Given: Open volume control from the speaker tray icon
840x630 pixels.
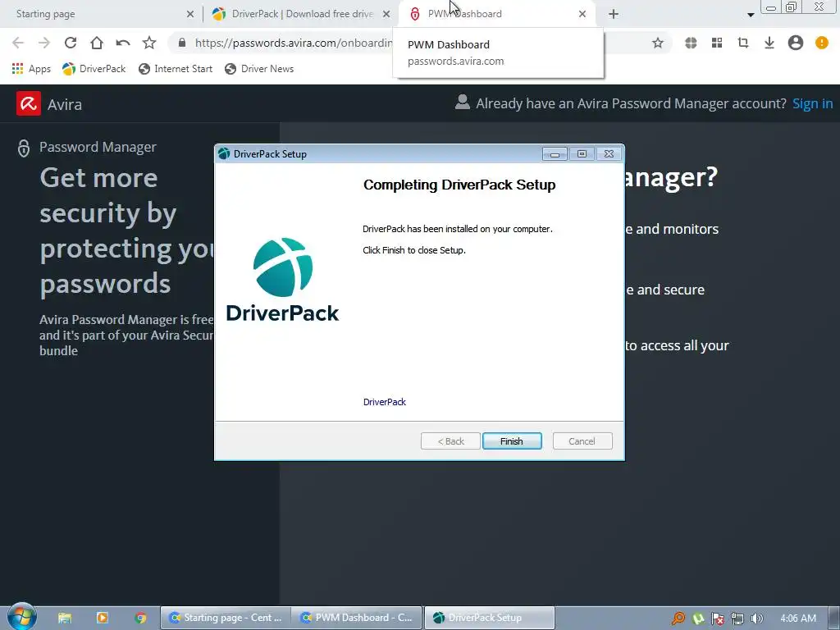Looking at the screenshot, I should tap(756, 619).
